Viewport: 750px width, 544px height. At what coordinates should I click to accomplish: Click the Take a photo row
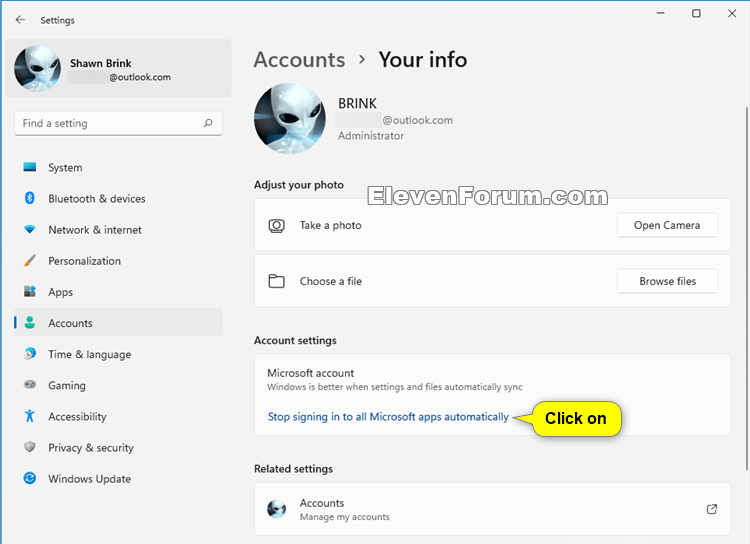point(492,225)
